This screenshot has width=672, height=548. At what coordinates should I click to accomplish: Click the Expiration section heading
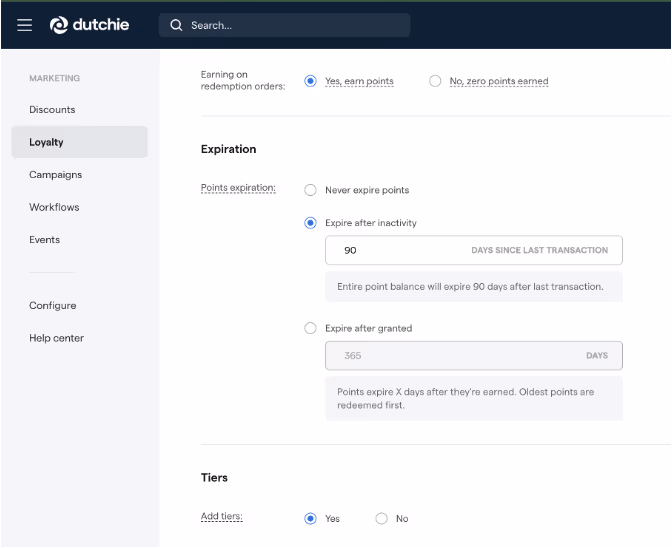pyautogui.click(x=228, y=149)
